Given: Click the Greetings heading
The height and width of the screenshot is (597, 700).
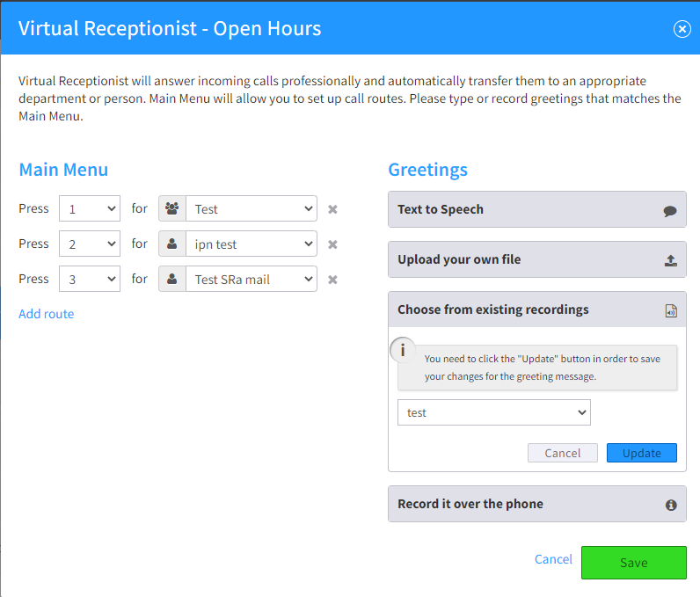Looking at the screenshot, I should point(427,170).
